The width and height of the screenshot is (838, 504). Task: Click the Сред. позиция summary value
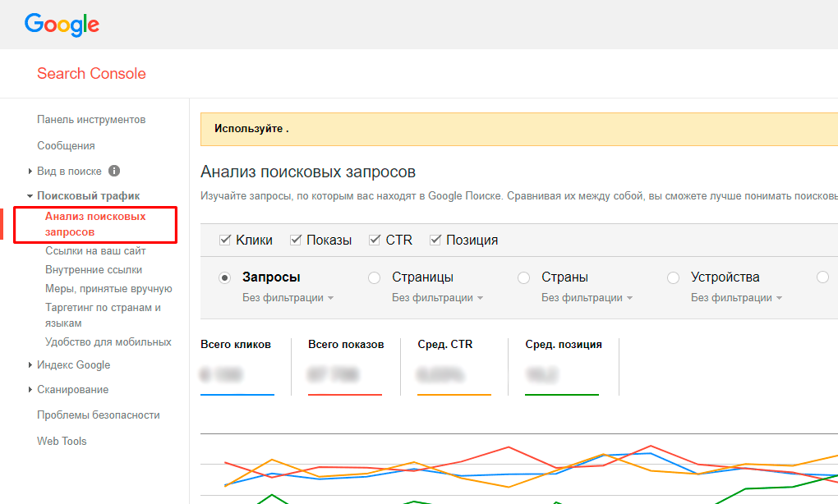coord(542,375)
